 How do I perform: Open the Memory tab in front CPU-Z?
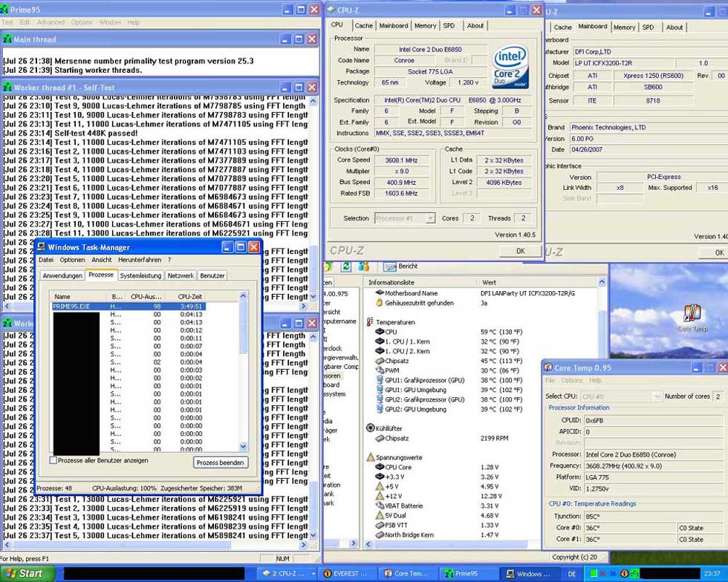[x=425, y=26]
